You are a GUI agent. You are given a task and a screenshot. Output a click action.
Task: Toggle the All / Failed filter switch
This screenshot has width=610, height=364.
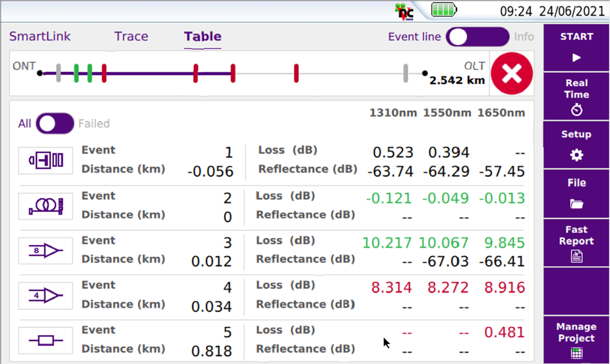55,123
